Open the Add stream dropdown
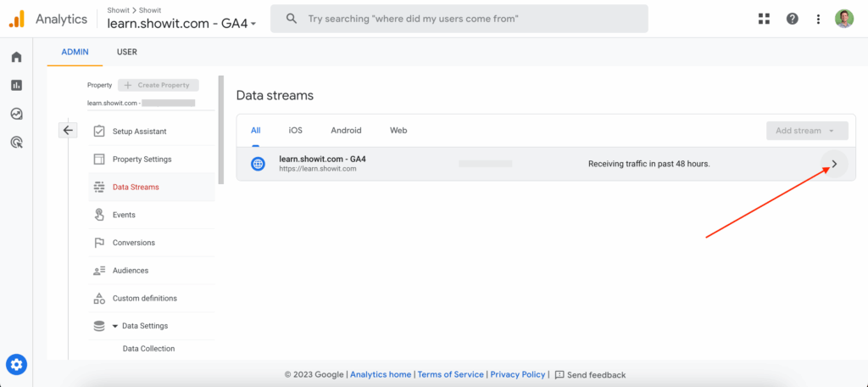The image size is (868, 387). (x=806, y=131)
